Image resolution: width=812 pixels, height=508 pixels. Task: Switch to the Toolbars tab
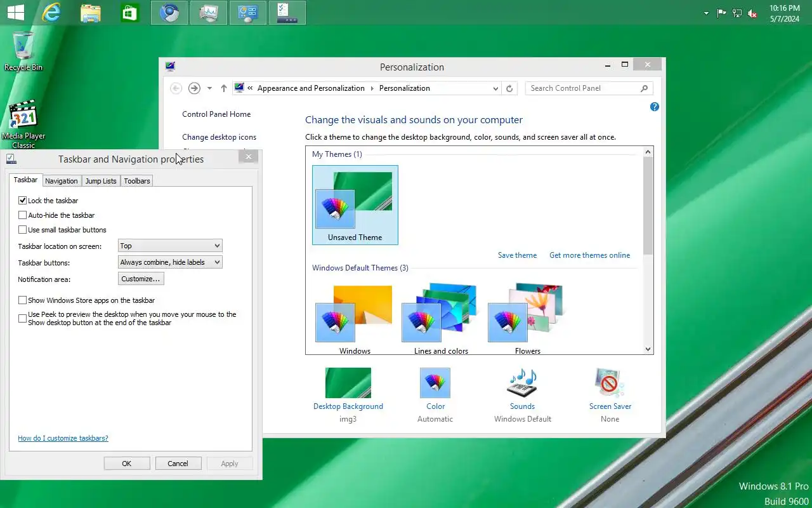click(x=137, y=181)
